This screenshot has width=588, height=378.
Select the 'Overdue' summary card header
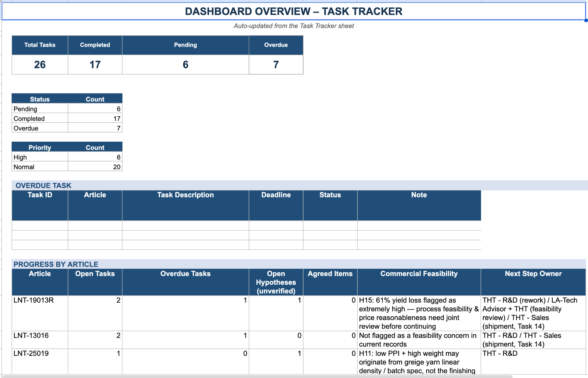point(276,45)
